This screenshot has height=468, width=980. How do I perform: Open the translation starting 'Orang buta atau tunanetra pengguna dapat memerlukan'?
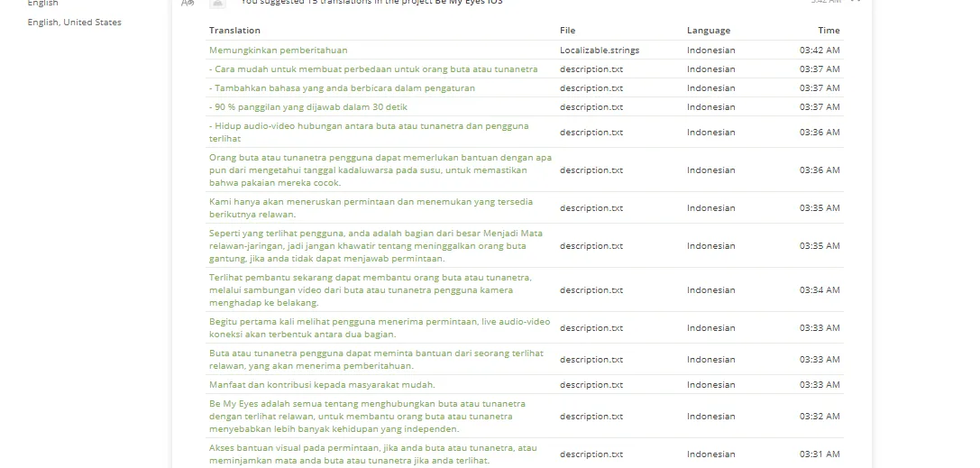[380, 170]
